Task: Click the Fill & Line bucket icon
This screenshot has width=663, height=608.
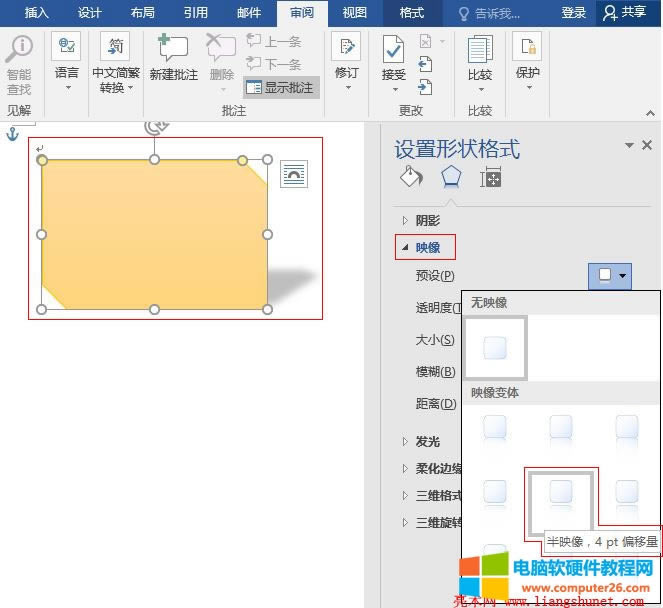Action: 411,178
